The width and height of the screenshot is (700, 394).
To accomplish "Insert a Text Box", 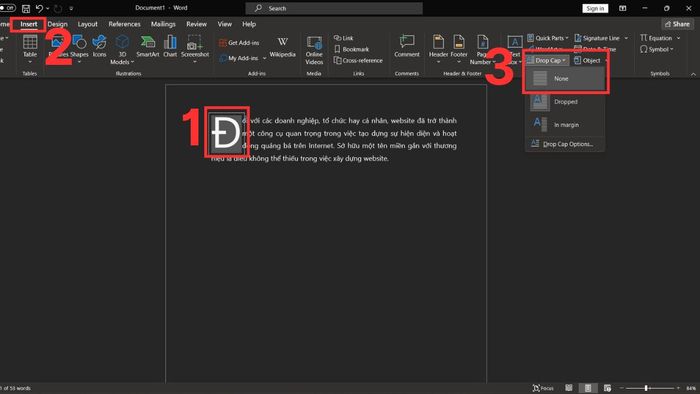I will pyautogui.click(x=515, y=49).
